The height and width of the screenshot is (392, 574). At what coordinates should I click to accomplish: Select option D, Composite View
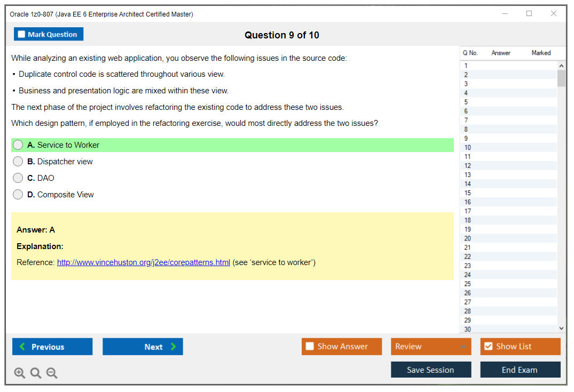click(18, 195)
